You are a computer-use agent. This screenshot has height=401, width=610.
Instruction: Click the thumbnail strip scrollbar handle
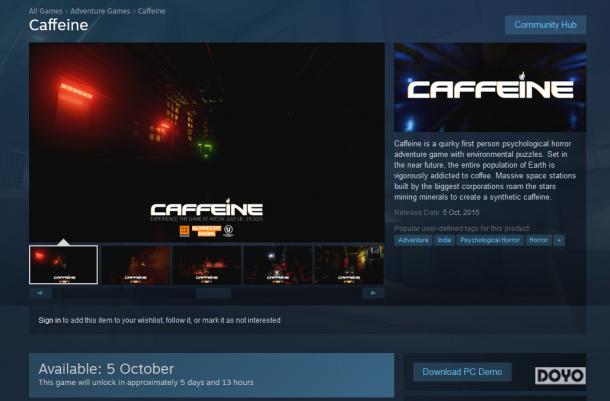[x=213, y=293]
